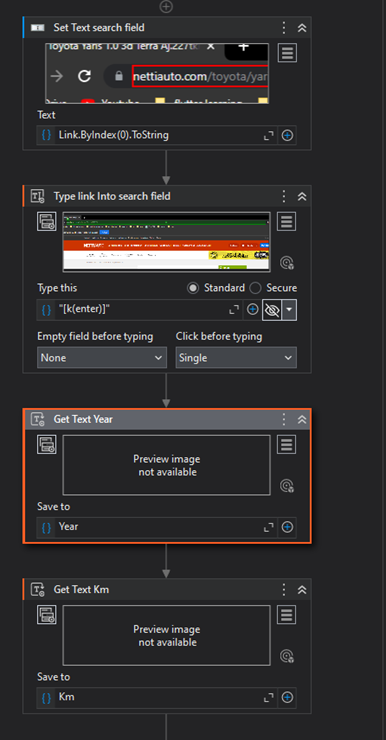
Task: Collapse the Get Text Km activity
Action: point(302,590)
